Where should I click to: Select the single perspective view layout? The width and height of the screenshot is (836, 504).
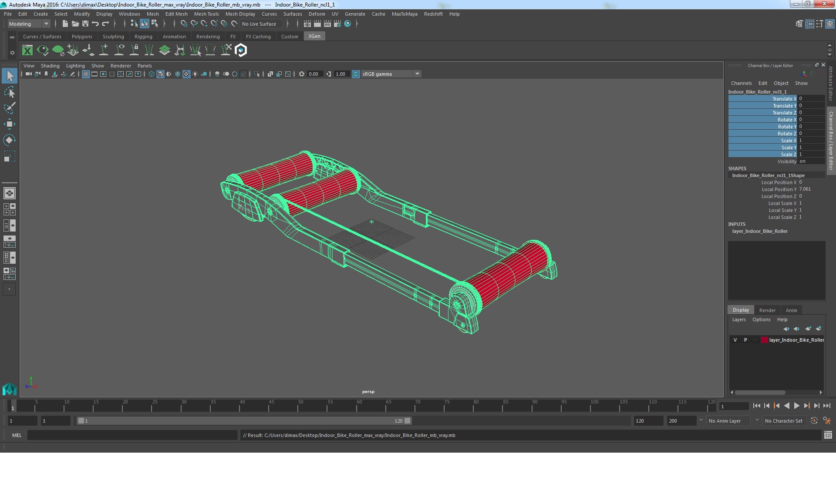click(x=9, y=193)
